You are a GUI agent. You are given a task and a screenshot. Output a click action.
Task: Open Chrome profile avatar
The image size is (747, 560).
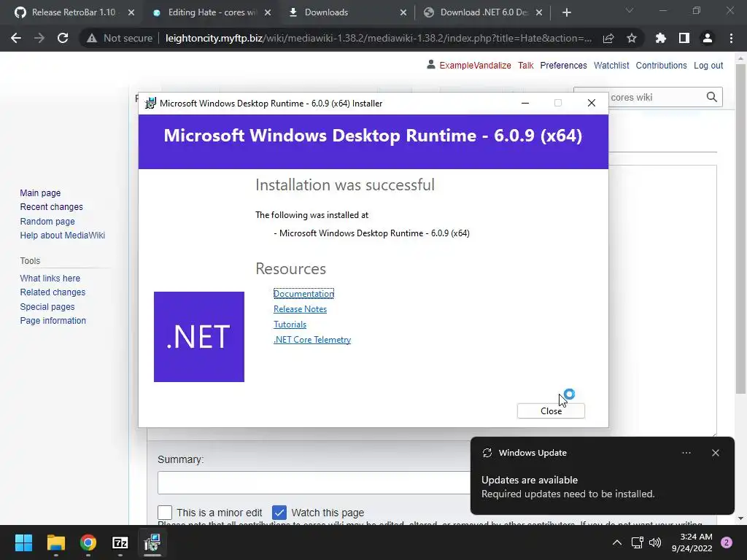(x=708, y=38)
